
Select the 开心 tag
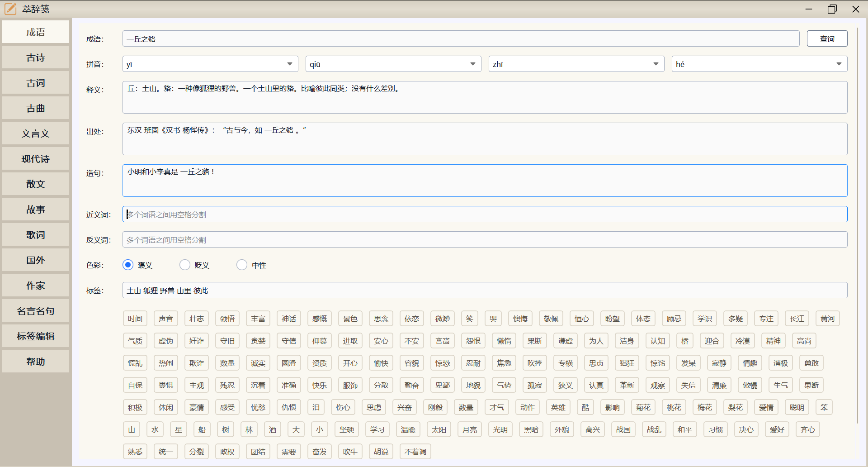pos(350,363)
